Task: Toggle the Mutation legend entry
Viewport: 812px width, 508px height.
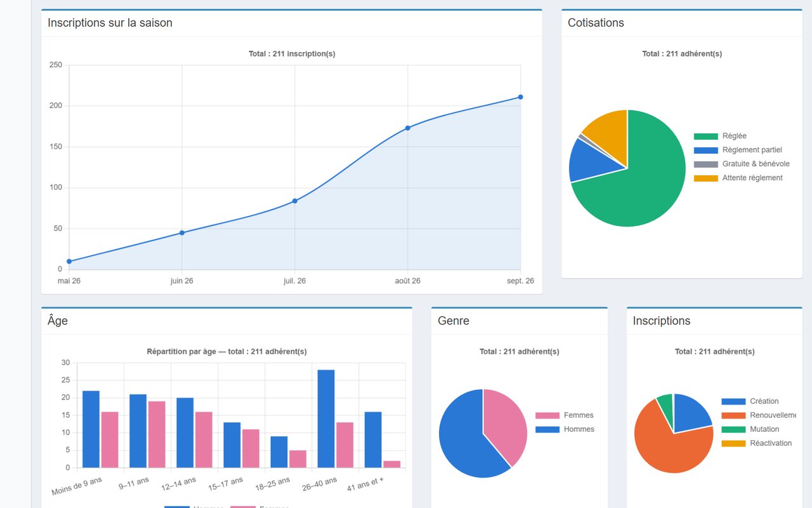Action: point(750,429)
